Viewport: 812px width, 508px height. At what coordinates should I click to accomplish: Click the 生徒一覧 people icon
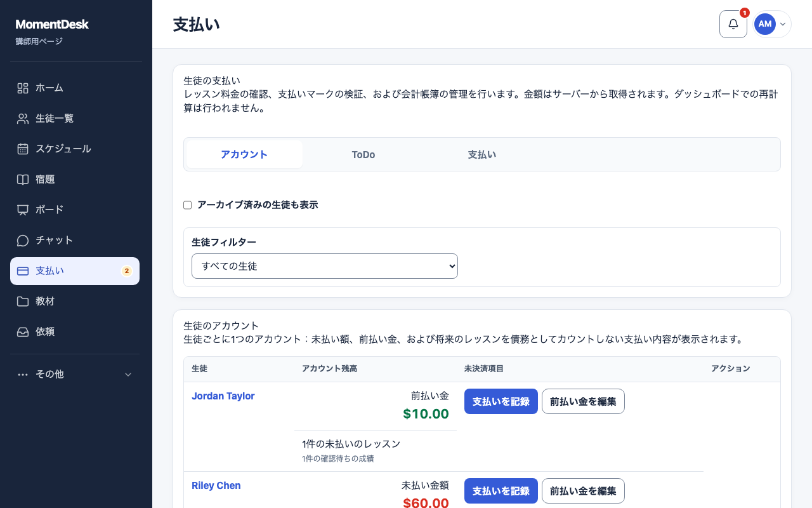click(23, 119)
